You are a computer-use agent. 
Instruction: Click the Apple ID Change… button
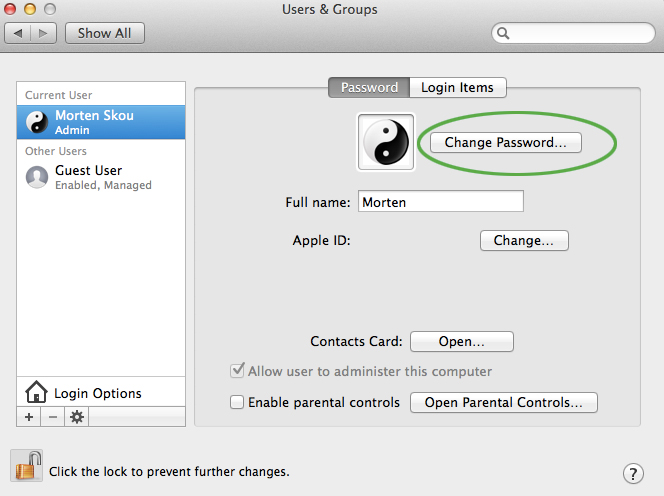pos(524,241)
